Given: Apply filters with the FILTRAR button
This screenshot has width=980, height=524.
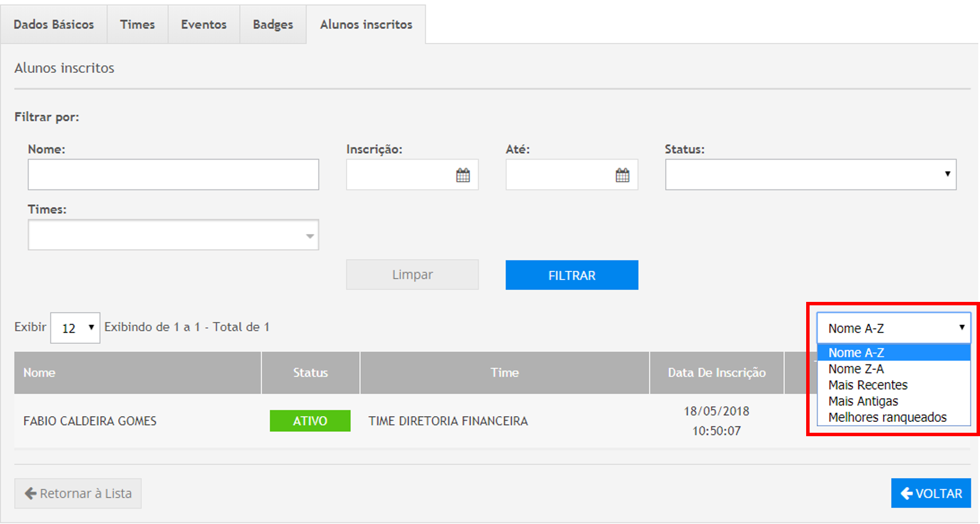Looking at the screenshot, I should (571, 275).
